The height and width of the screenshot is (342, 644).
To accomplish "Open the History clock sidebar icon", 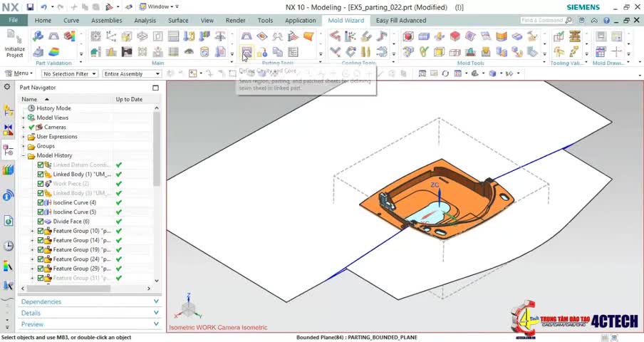I will (9, 246).
